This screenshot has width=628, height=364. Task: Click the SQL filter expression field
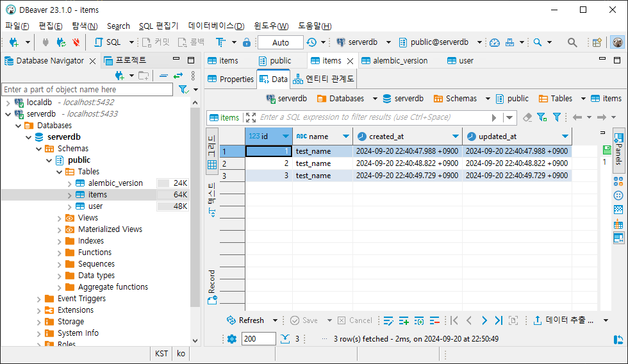click(372, 117)
